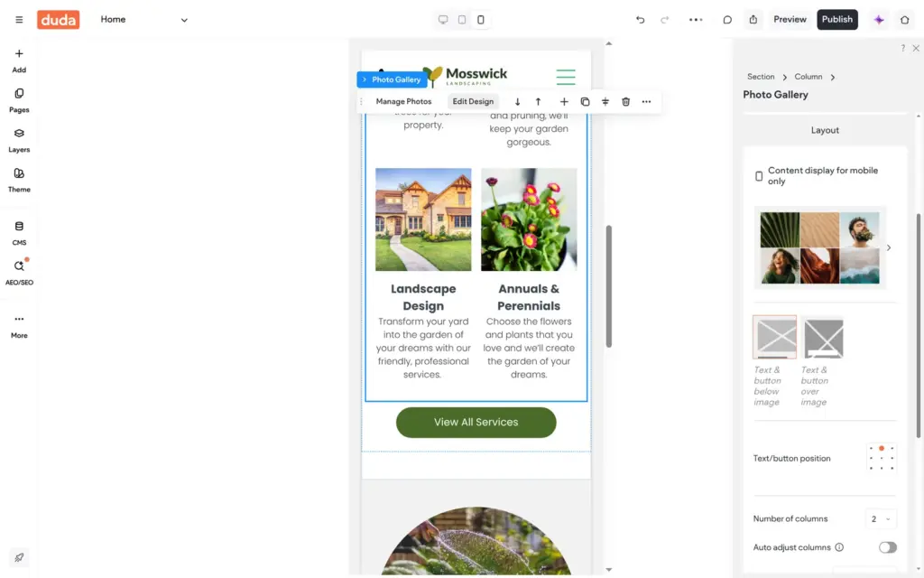Open the Home page selector dropdown
The image size is (924, 578).
(143, 20)
